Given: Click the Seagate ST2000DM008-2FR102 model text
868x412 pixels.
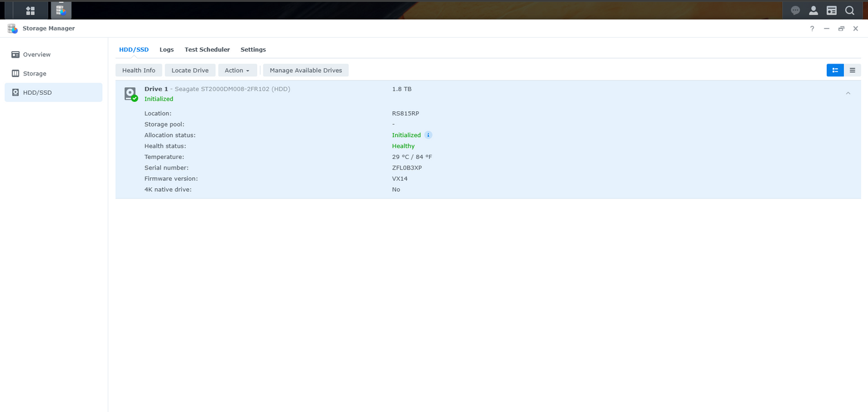Looking at the screenshot, I should [x=232, y=89].
